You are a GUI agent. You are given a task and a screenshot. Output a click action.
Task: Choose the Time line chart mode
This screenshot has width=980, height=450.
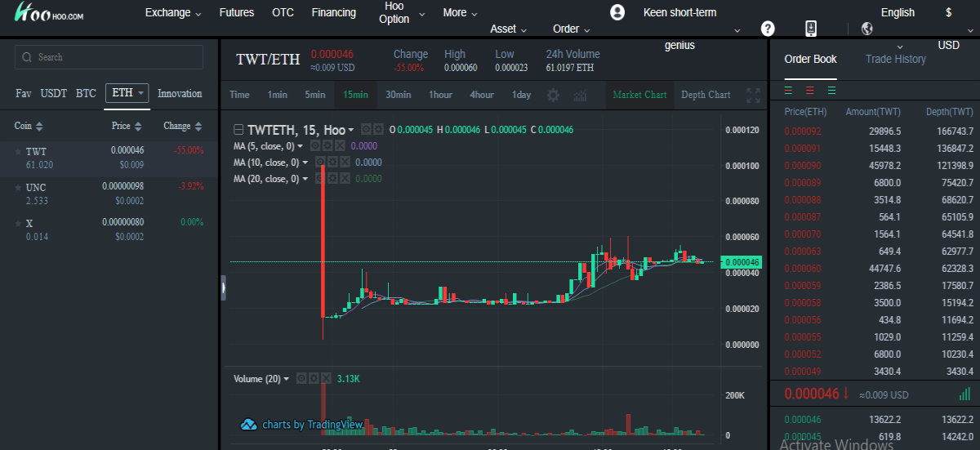[x=239, y=95]
